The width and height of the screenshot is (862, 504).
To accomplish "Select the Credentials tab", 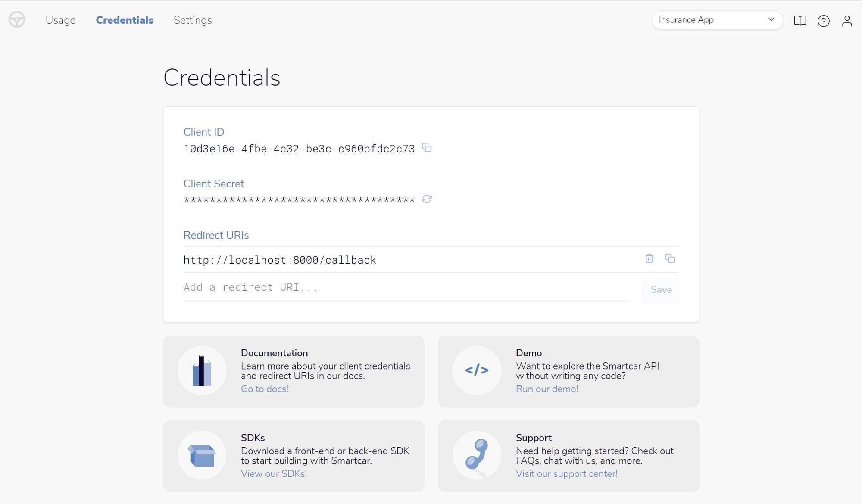I will 124,20.
